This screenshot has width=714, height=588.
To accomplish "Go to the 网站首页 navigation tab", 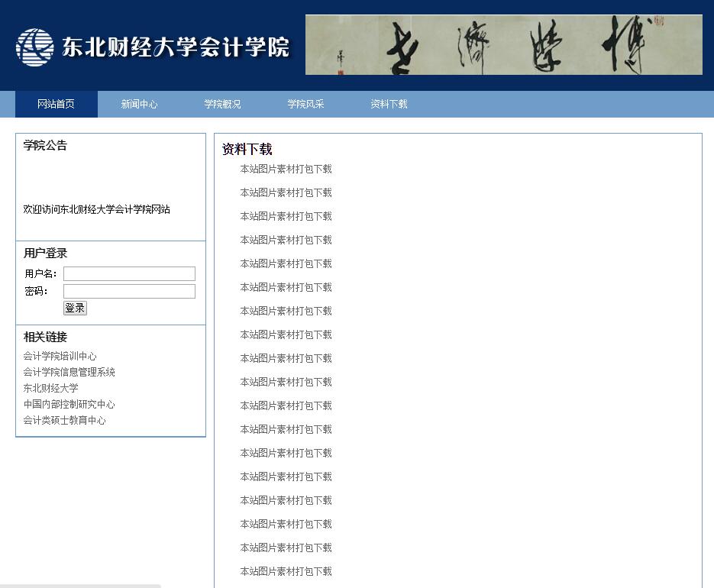I will pyautogui.click(x=57, y=105).
